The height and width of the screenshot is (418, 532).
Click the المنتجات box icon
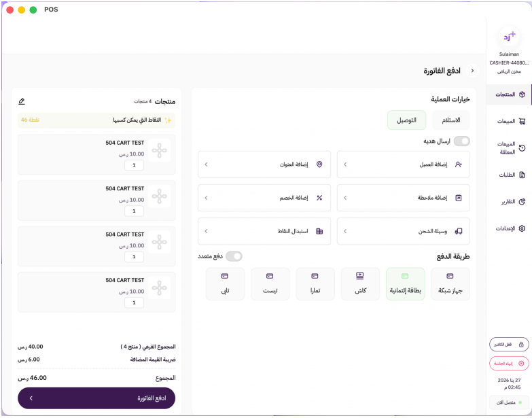point(522,94)
